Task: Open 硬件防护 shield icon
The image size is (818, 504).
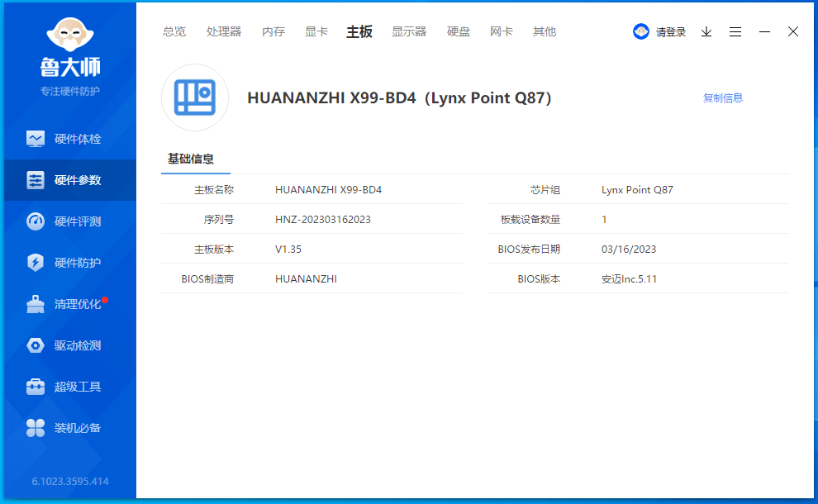Action: [36, 263]
